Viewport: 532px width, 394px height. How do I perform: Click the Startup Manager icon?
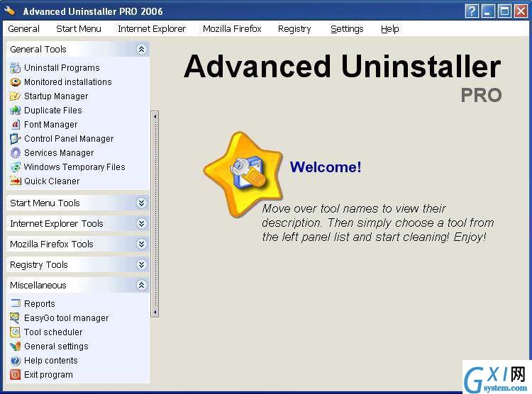pos(16,96)
